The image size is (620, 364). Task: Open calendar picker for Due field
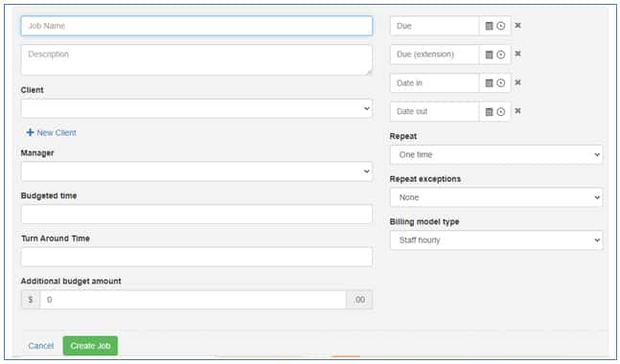coord(489,26)
